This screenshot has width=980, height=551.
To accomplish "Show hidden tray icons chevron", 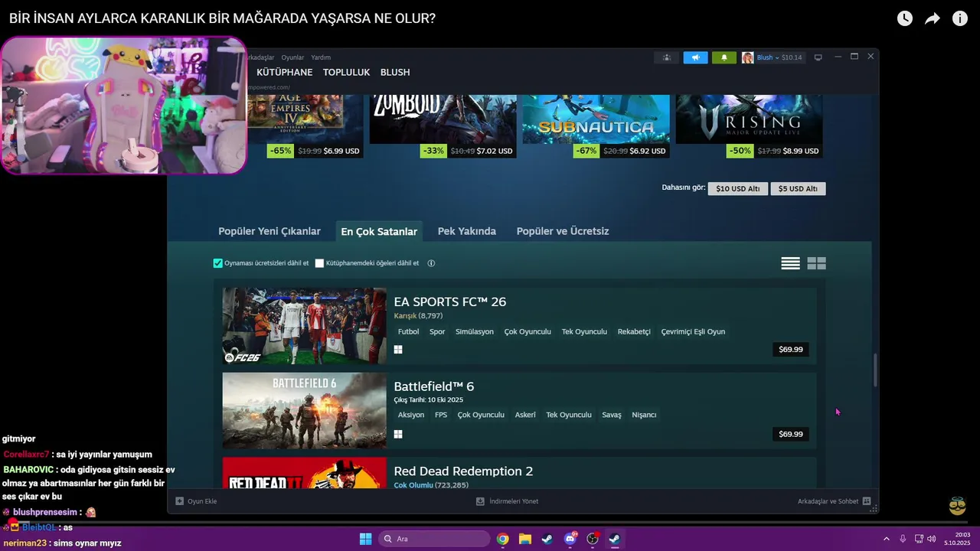I will [x=887, y=539].
